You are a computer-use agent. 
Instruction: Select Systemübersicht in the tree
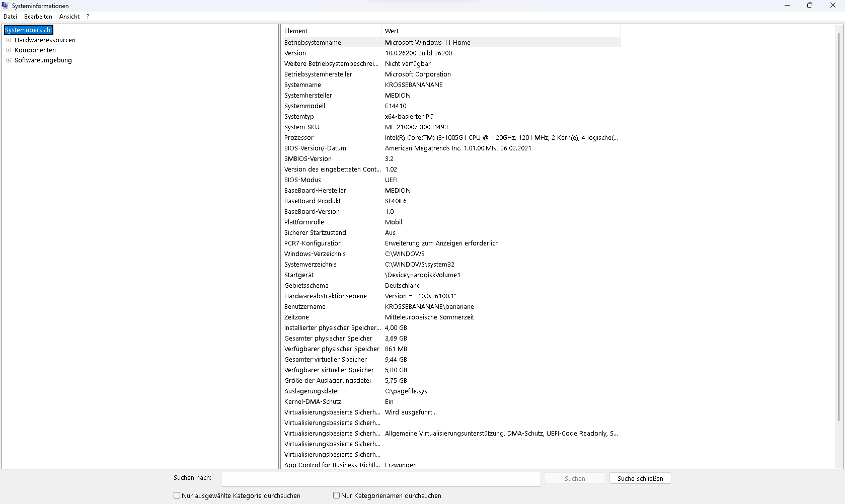pyautogui.click(x=29, y=30)
